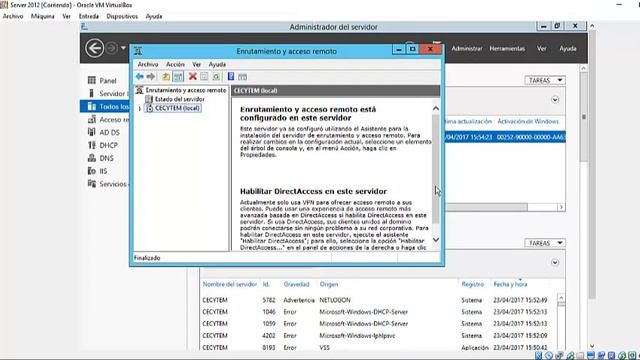The image size is (640, 360).
Task: Sort events by Fecha y hora column
Action: 510,284
